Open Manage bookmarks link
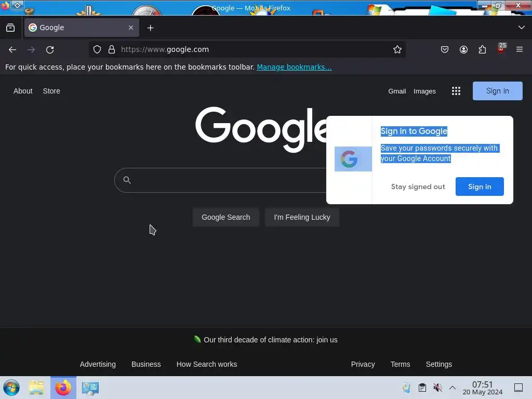The image size is (532, 399). click(x=294, y=67)
